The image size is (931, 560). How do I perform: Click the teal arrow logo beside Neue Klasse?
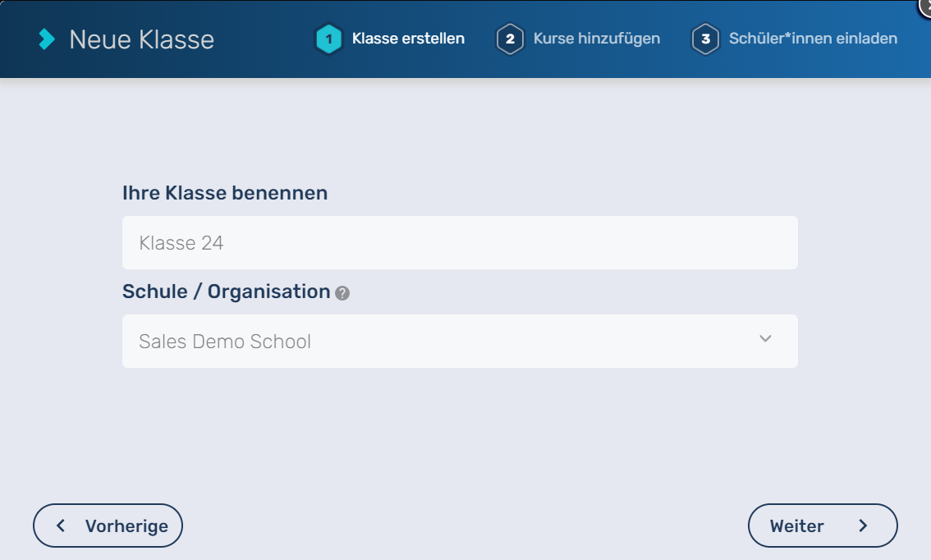click(48, 39)
